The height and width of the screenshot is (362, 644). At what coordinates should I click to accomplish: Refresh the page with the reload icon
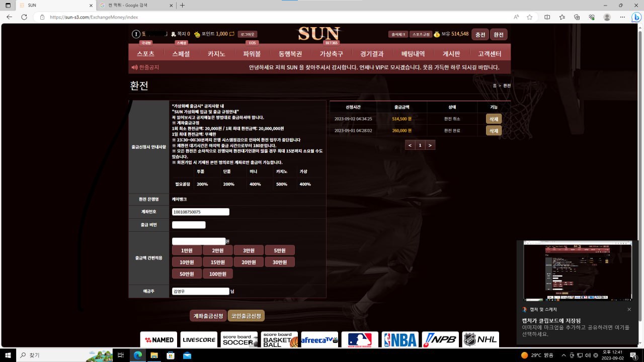[x=24, y=17]
